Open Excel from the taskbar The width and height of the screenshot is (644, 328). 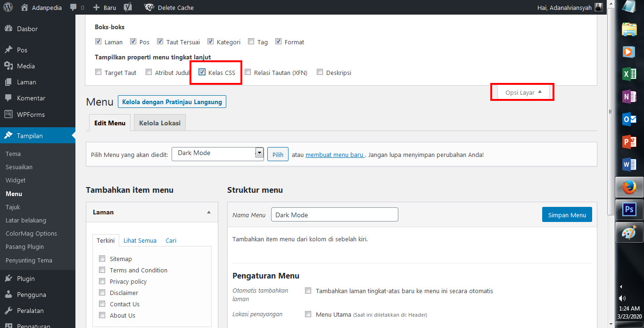[x=629, y=74]
